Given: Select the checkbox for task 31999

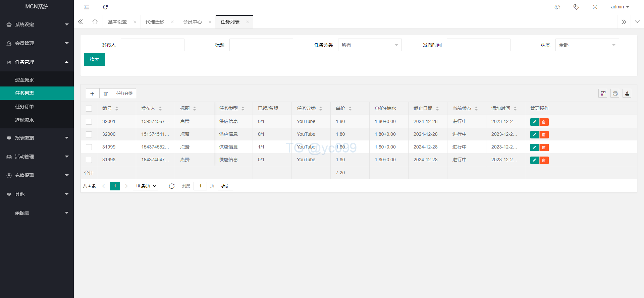Looking at the screenshot, I should 89,147.
